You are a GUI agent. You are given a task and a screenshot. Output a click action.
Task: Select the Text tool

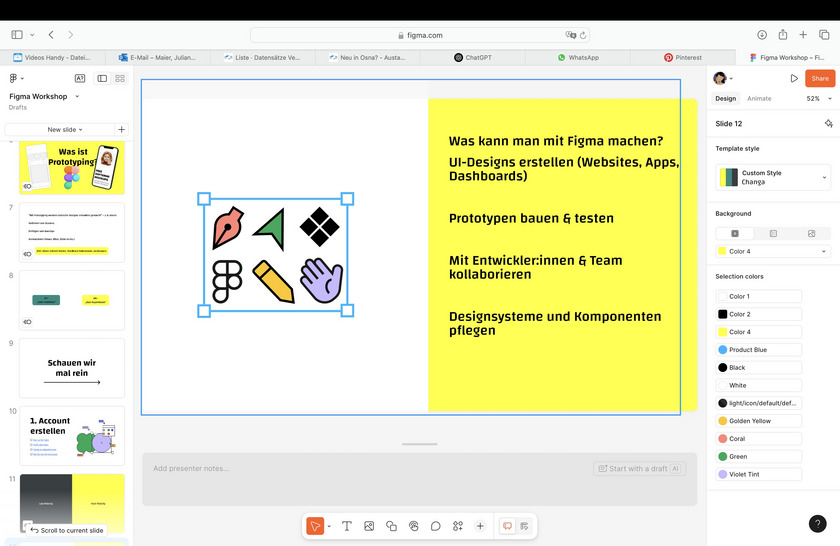point(347,526)
